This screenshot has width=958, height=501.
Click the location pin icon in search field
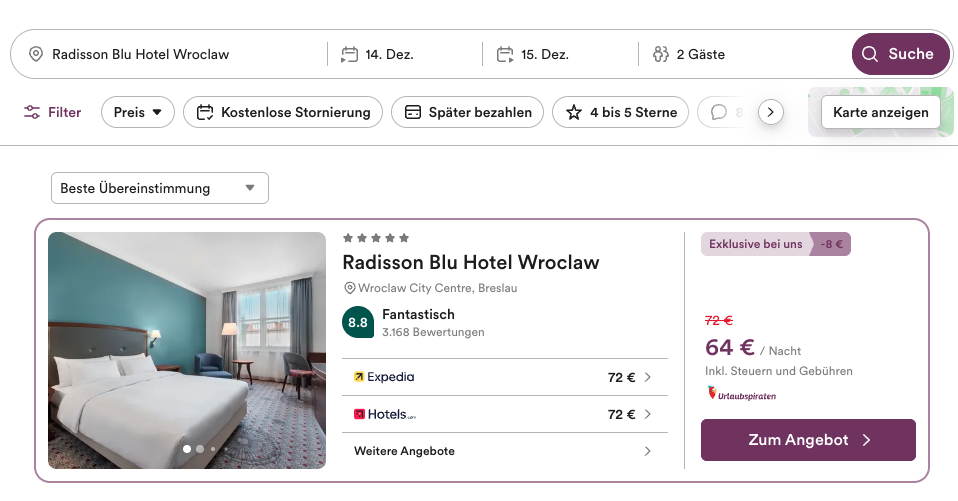(36, 54)
